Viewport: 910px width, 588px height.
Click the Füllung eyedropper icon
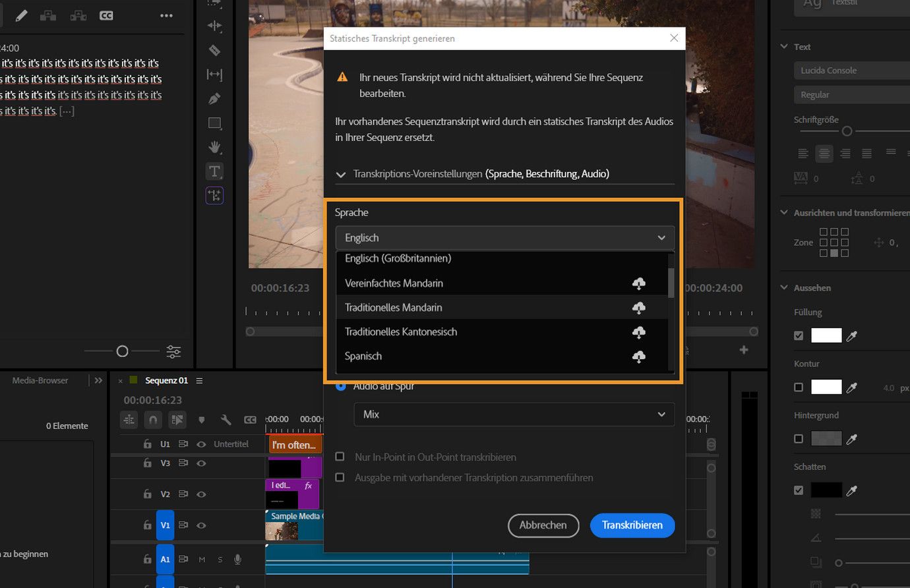pyautogui.click(x=852, y=336)
